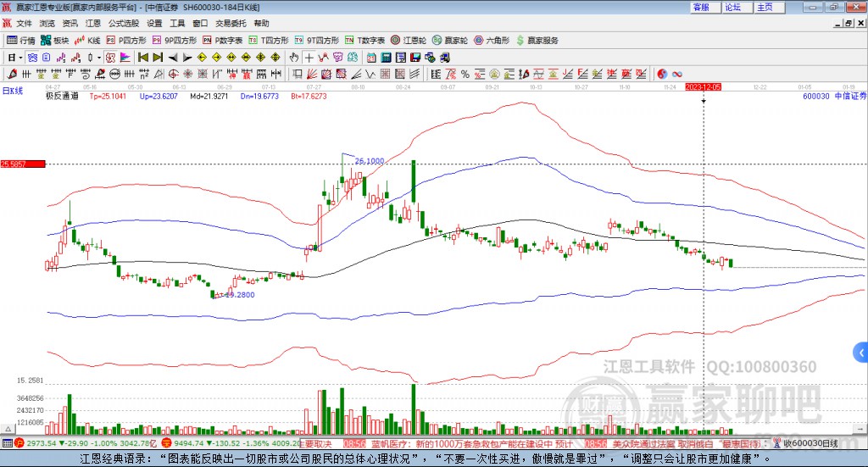Screen dimensions: 868x467
Task: Open the 公式选股 menu
Action: point(124,23)
